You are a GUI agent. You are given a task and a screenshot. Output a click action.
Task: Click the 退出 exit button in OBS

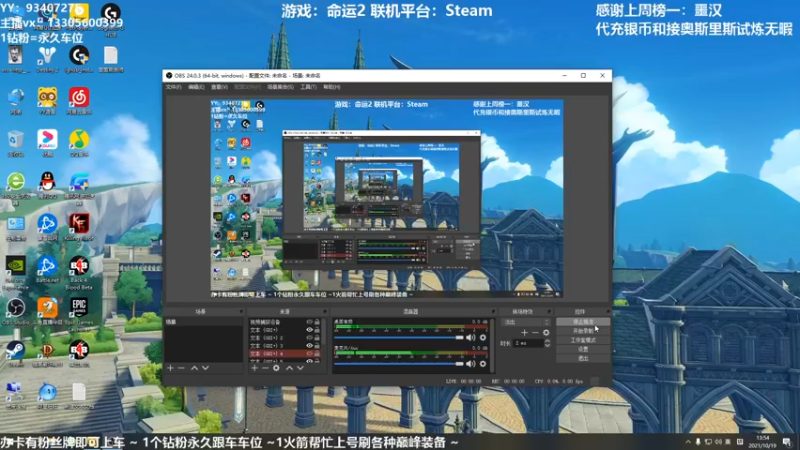[583, 359]
